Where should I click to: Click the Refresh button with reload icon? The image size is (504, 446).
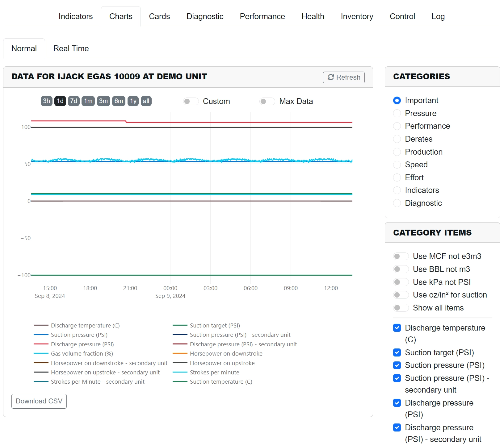pyautogui.click(x=343, y=77)
